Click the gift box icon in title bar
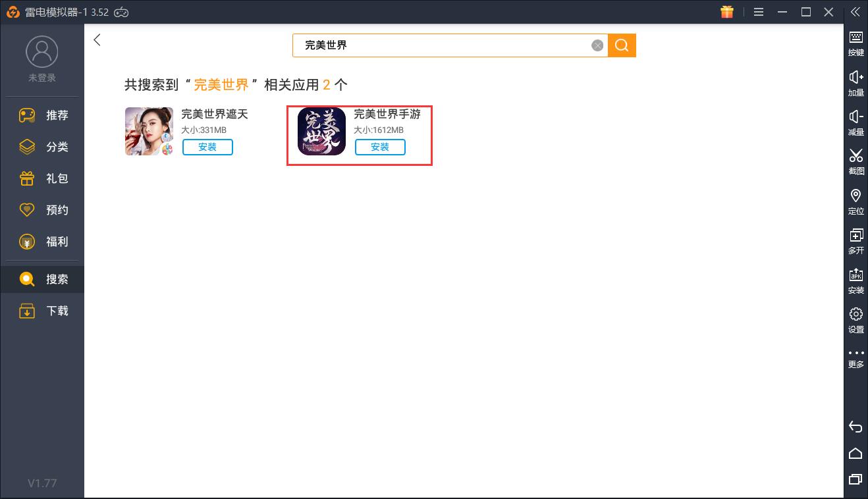Viewport: 868px width, 499px height. (x=726, y=12)
